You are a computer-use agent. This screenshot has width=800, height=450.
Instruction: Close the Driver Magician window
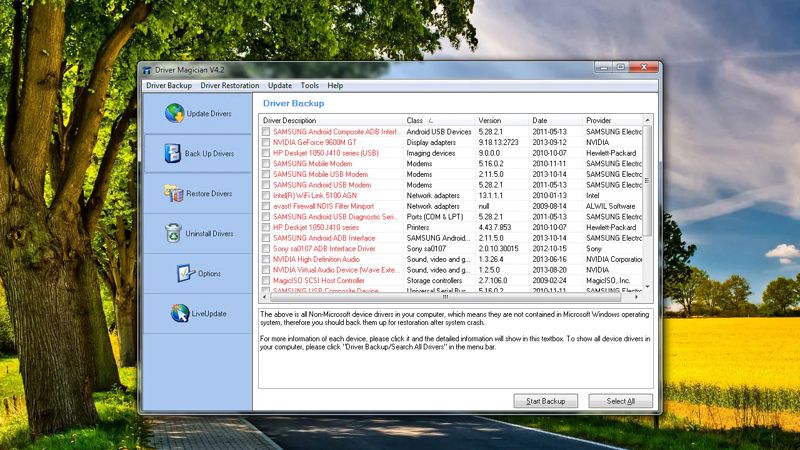[644, 67]
